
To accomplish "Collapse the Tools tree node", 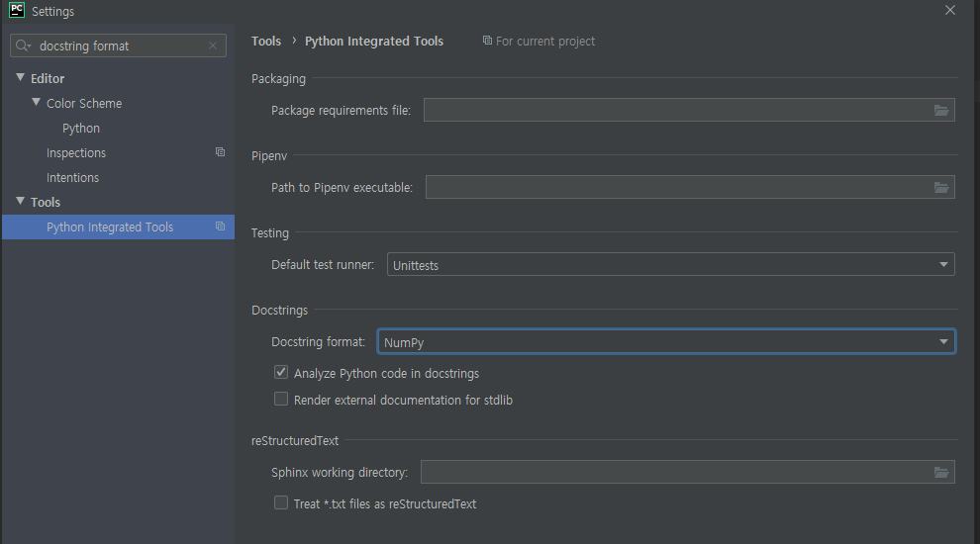I will click(20, 201).
